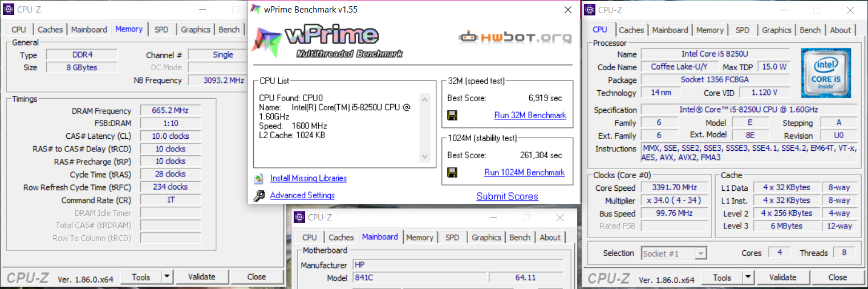This screenshot has height=289, width=868.
Task: Click Run 32M Benchmark link
Action: coord(530,115)
